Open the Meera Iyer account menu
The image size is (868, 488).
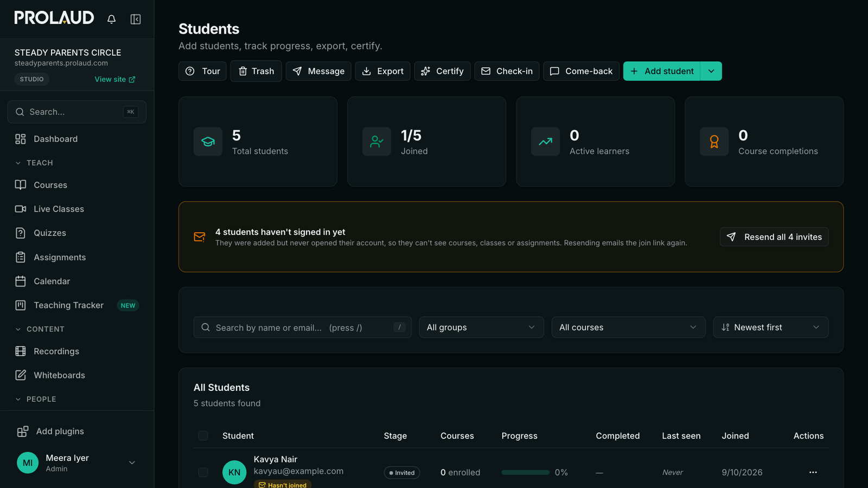pyautogui.click(x=77, y=463)
